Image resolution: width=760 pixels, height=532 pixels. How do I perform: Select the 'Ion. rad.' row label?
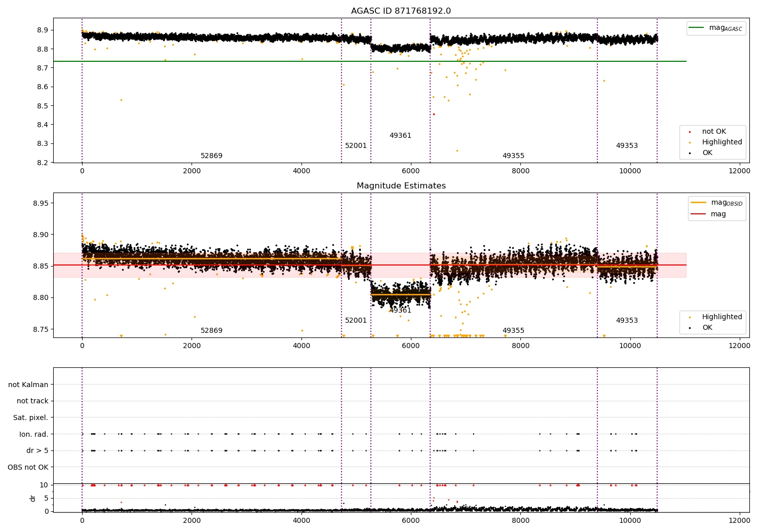(x=34, y=435)
